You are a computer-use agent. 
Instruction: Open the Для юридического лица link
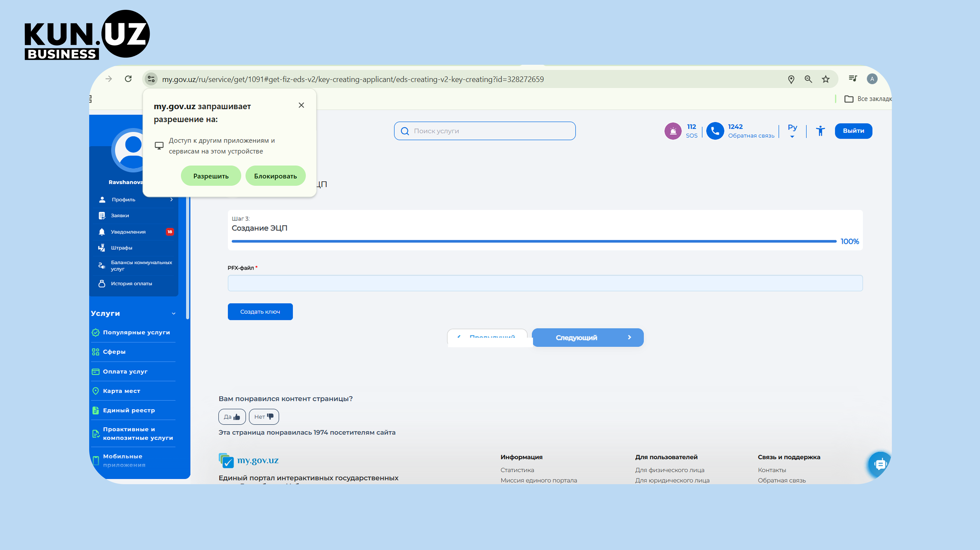point(672,480)
